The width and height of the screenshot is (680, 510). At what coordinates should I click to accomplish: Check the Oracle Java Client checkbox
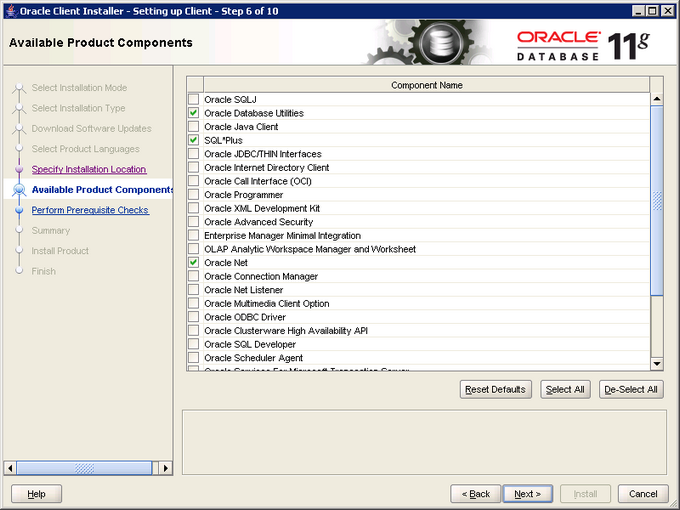click(x=193, y=127)
